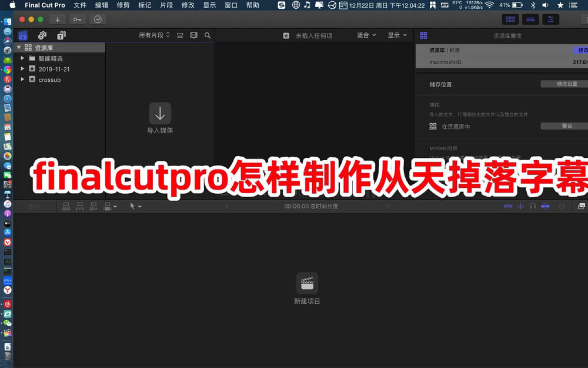The height and width of the screenshot is (368, 588).
Task: Toggle inspector visibility sliders button
Action: pyautogui.click(x=550, y=19)
